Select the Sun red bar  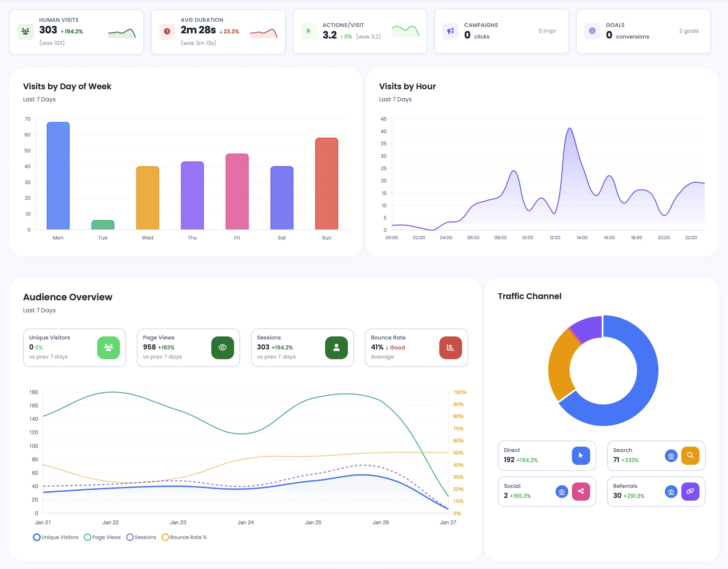coord(327,184)
